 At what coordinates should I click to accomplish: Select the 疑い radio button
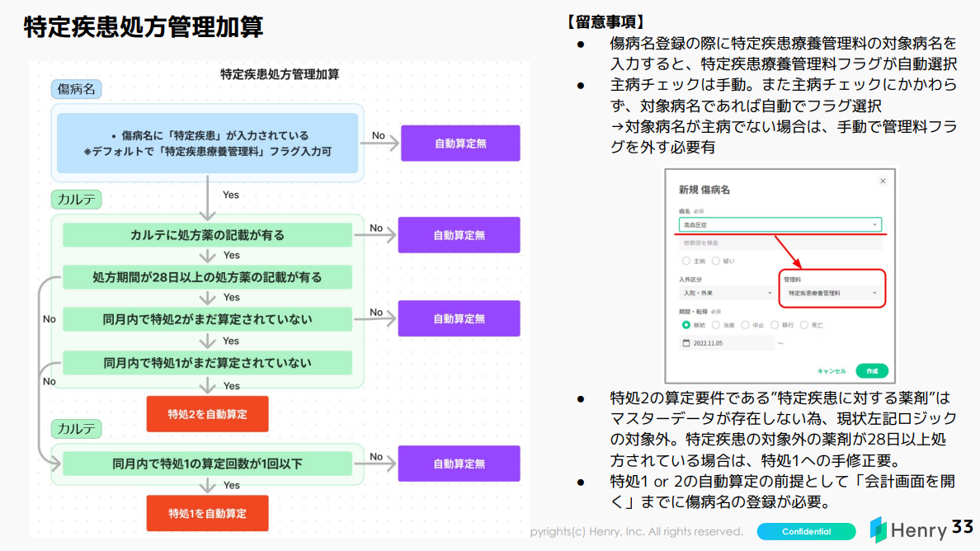[x=716, y=261]
